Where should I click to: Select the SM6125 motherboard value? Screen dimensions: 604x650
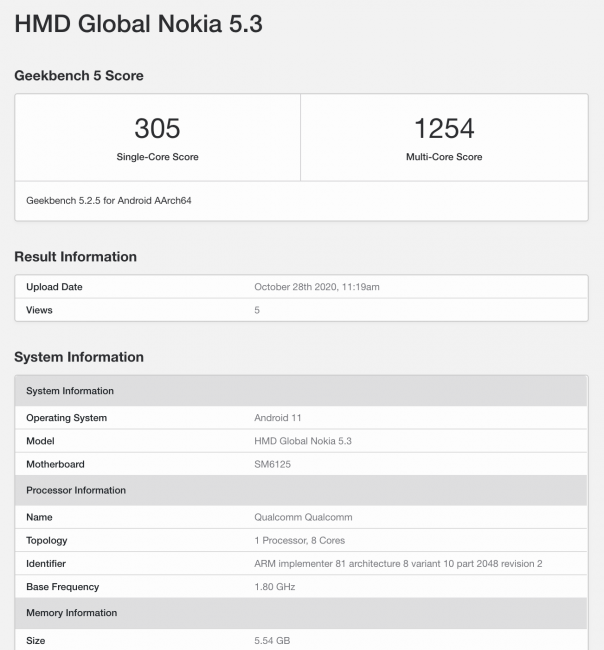(272, 464)
